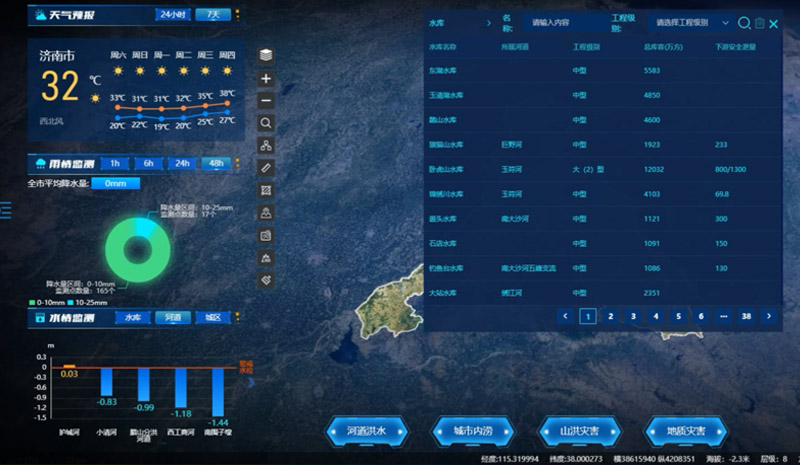Switch weather forecast to 7天
This screenshot has width=800, height=465.
coord(212,15)
